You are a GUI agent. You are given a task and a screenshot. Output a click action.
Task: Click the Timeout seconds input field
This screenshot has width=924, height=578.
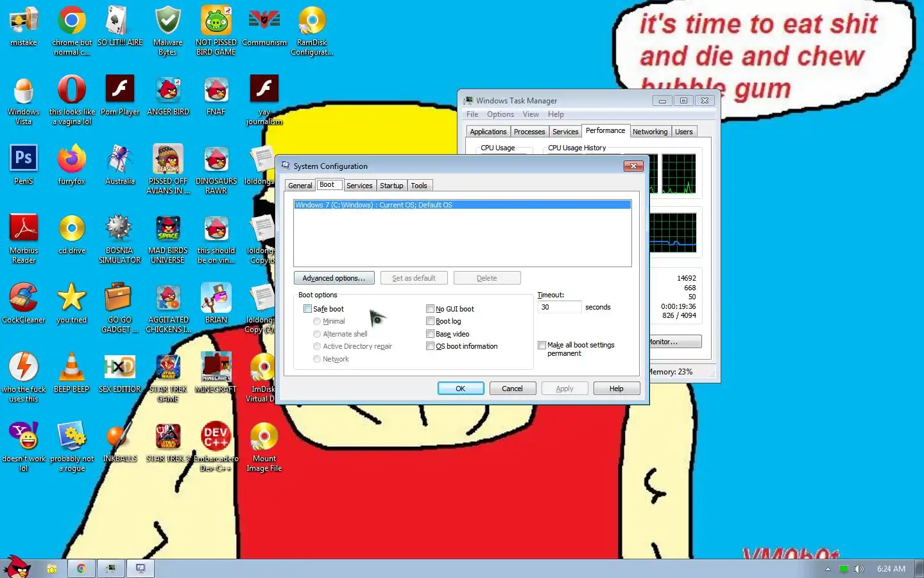(x=560, y=307)
